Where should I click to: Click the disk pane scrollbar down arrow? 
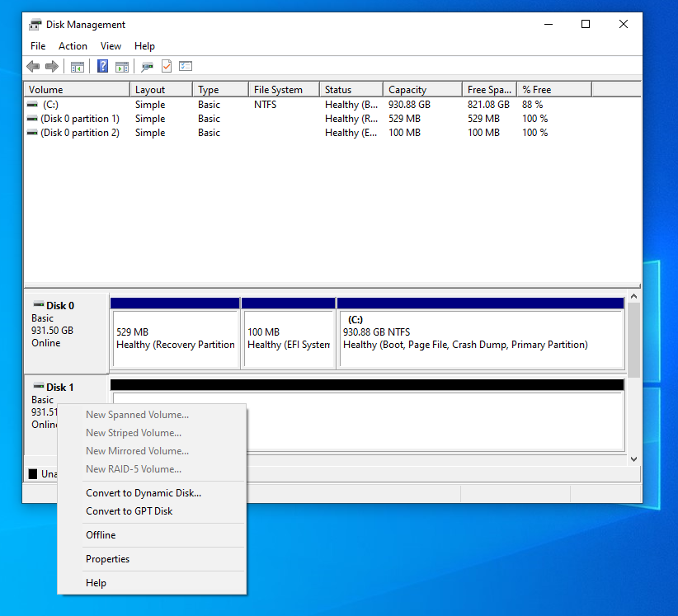tap(634, 459)
